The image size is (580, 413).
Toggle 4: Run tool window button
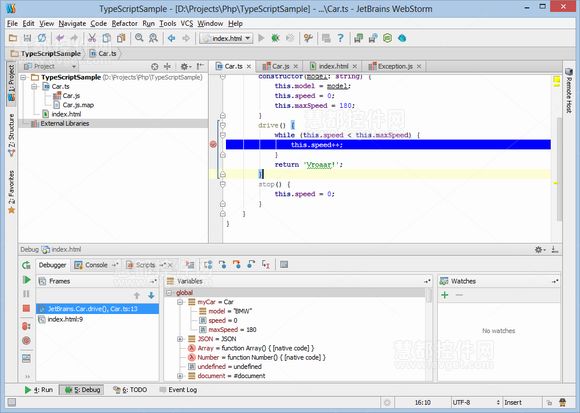[x=38, y=390]
